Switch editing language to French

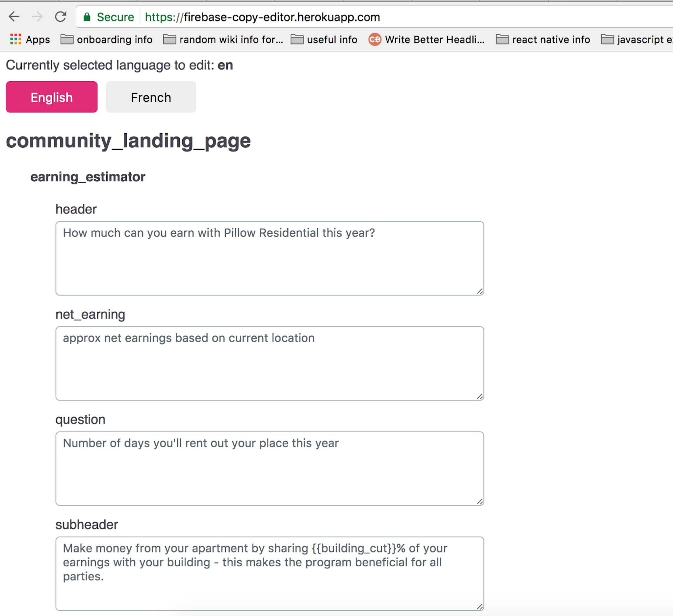click(151, 97)
